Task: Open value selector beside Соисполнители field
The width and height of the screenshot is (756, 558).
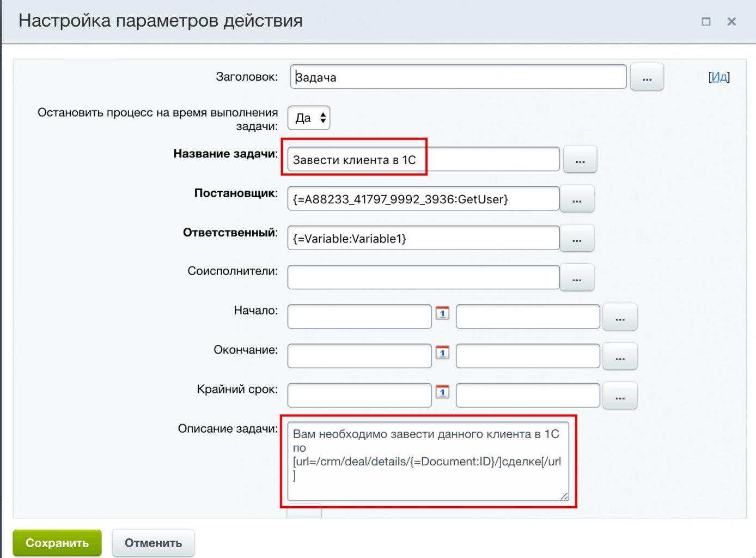Action: click(x=577, y=277)
